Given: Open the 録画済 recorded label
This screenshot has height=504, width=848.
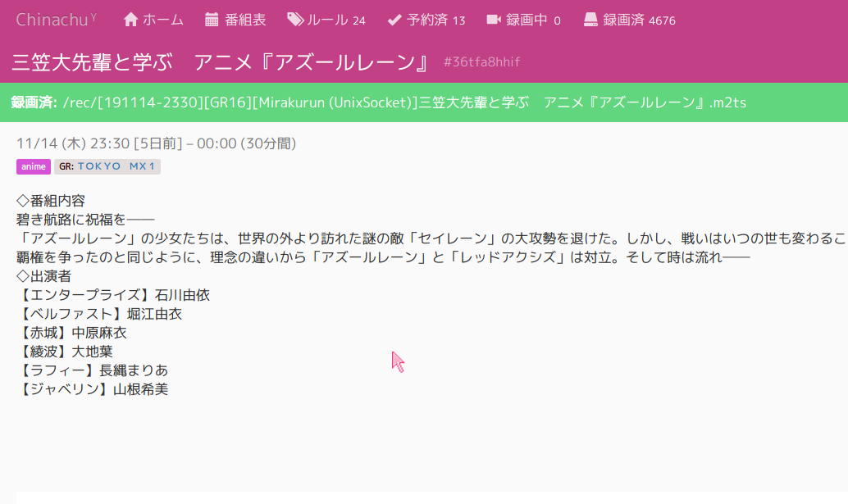Looking at the screenshot, I should click(x=623, y=20).
